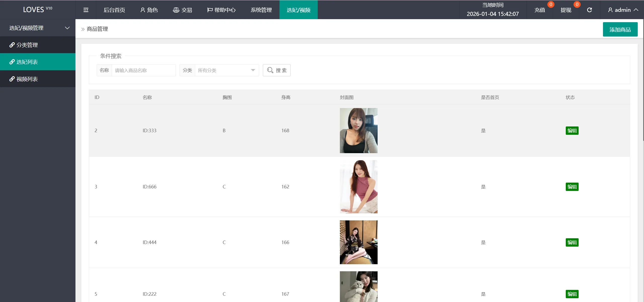Expand the admin user menu
The height and width of the screenshot is (302, 644).
click(x=623, y=10)
